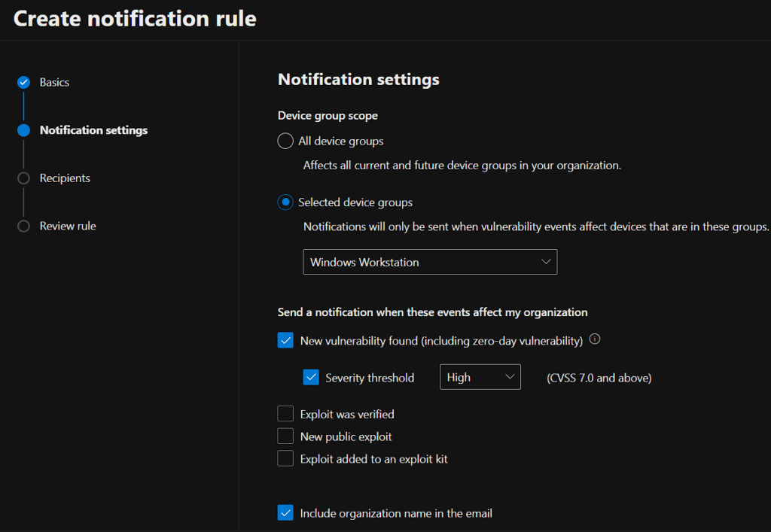Uncheck Include organization name in the email

[x=285, y=513]
